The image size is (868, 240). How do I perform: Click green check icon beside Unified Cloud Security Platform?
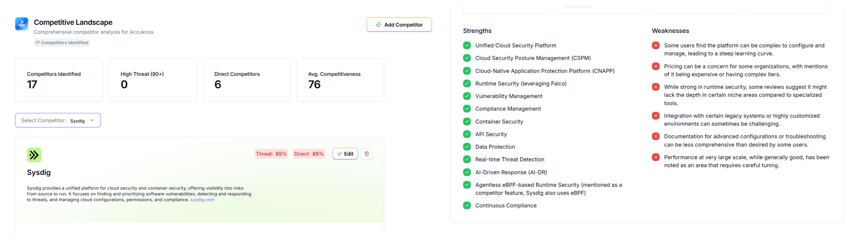(467, 45)
